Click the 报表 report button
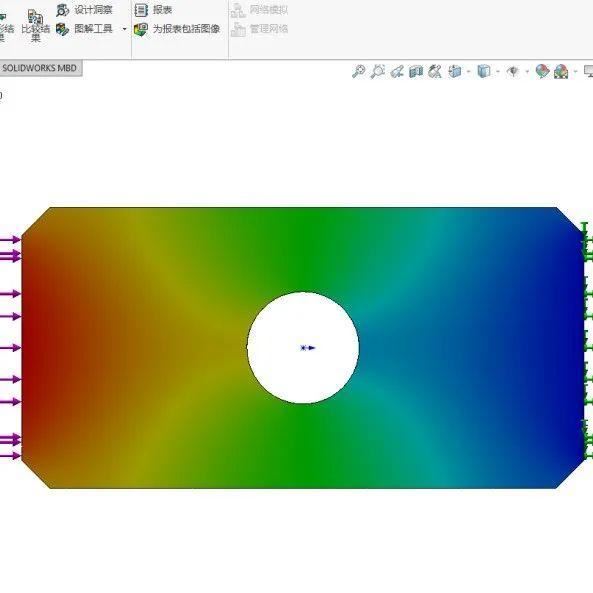The image size is (593, 593). click(x=153, y=10)
